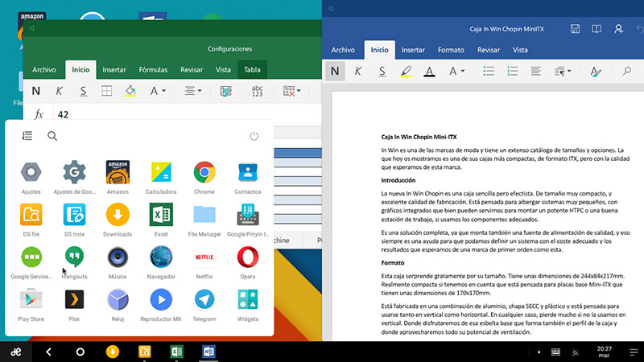The height and width of the screenshot is (362, 644).
Task: Click taskbar back arrow button
Action: point(48,352)
